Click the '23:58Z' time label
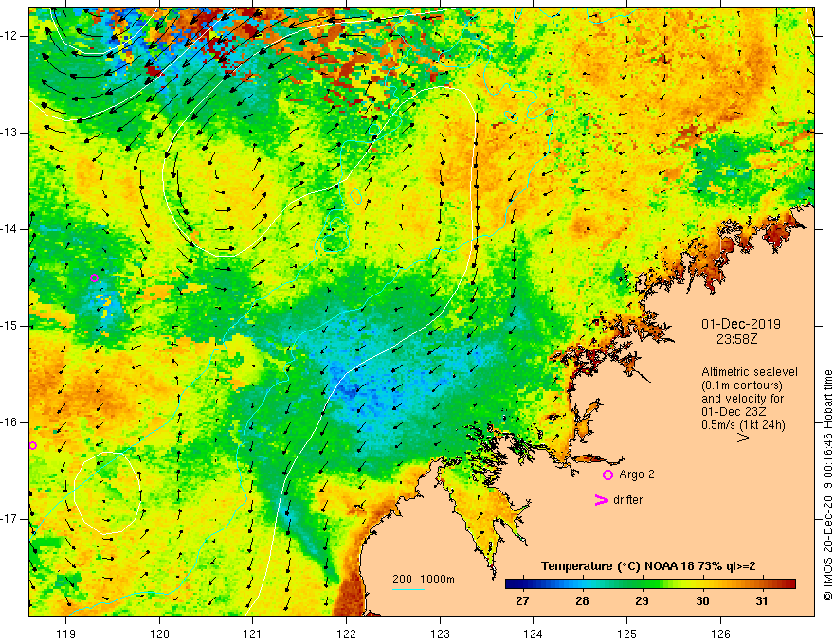 736,339
